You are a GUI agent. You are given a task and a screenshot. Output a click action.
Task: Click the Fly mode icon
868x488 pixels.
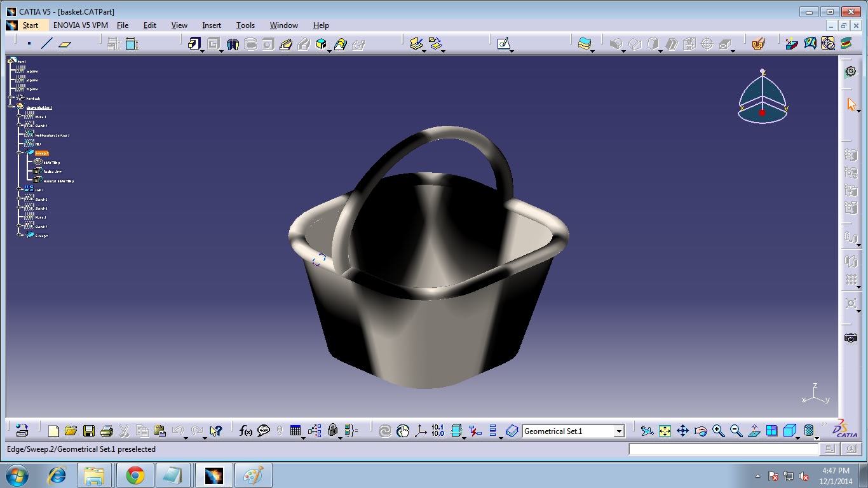(x=647, y=431)
